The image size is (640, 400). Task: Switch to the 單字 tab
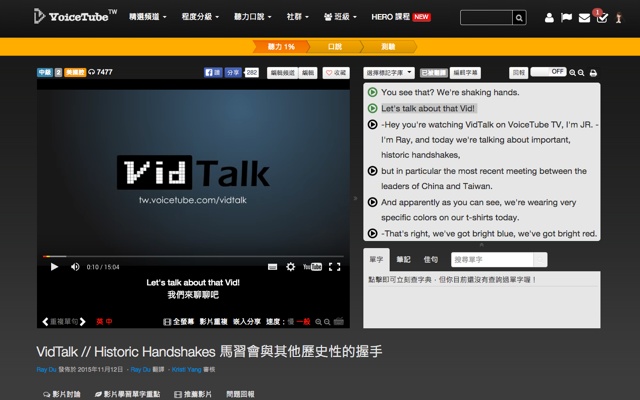pyautogui.click(x=376, y=260)
